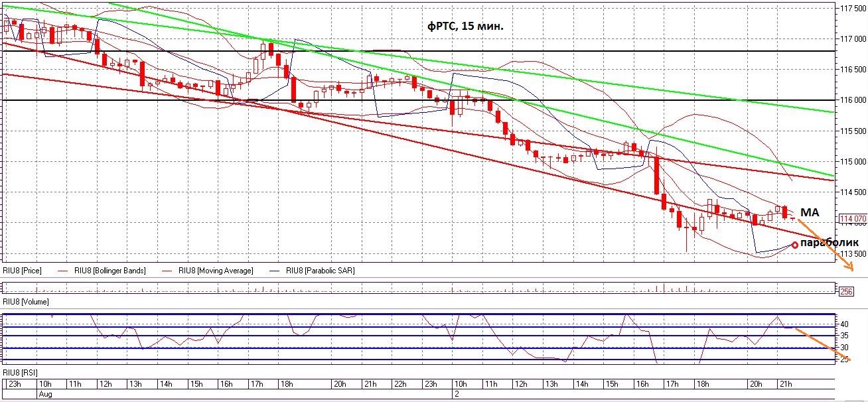Click the 115 000 price axis label
Screen dimensions: 868x402
click(852, 161)
